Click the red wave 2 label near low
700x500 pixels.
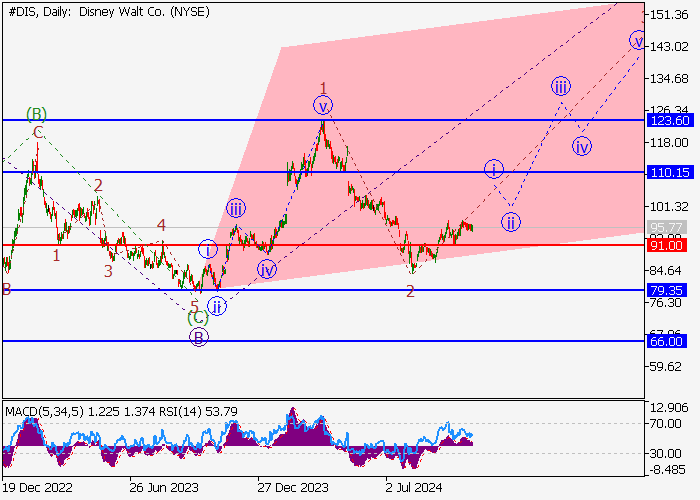(410, 292)
